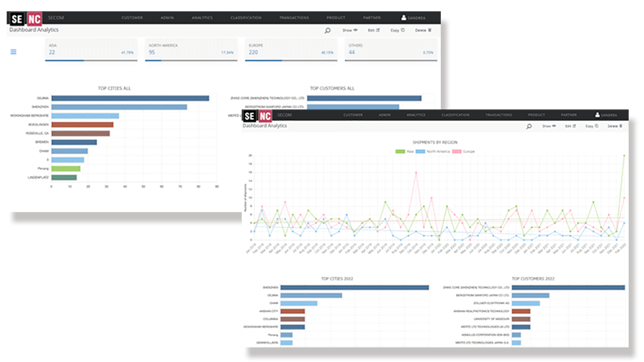This screenshot has width=644, height=362.
Task: Toggle Show eye in the front dashboard toolbar
Action: (x=548, y=125)
